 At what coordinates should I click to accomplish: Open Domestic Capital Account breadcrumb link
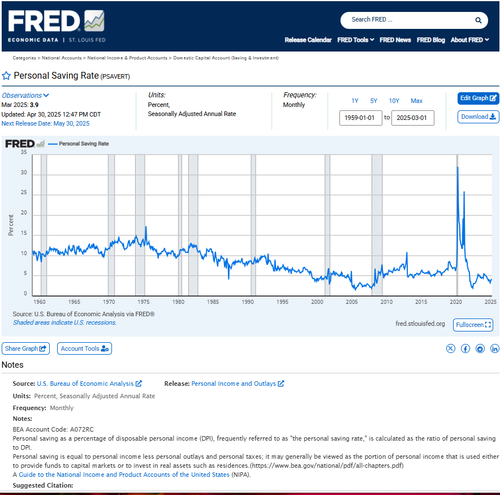click(x=226, y=58)
